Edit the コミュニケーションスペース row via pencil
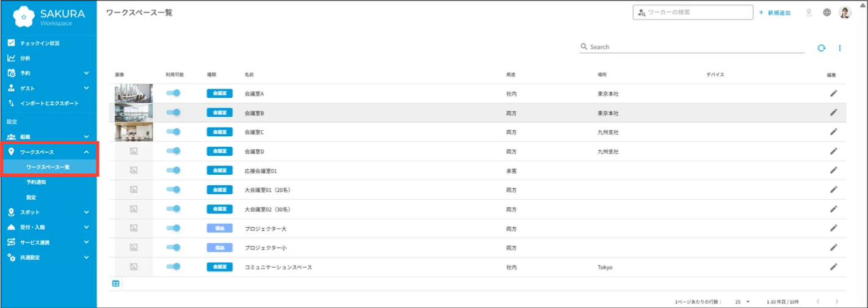 833,267
